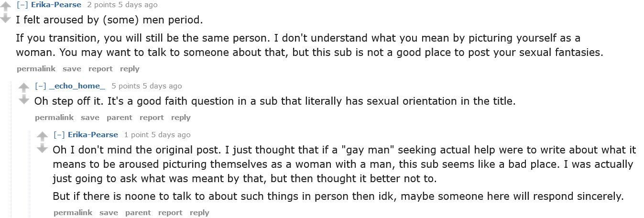
Task: Collapse Erika-Pearse's nested reply
Action: [x=59, y=135]
